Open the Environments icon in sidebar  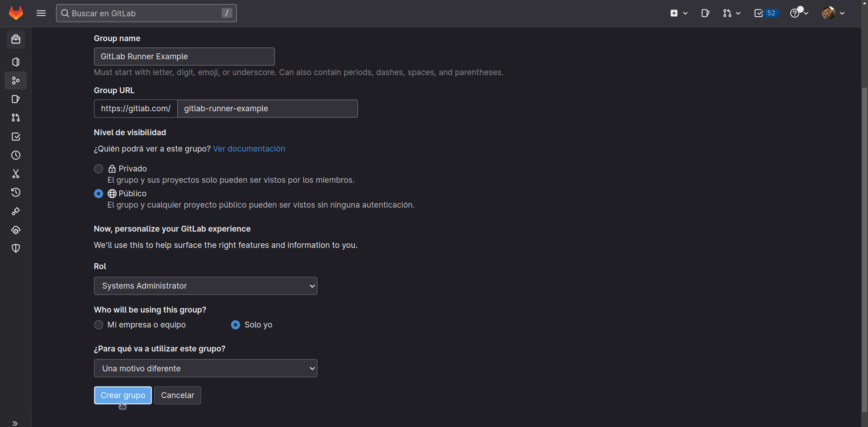coord(16,230)
